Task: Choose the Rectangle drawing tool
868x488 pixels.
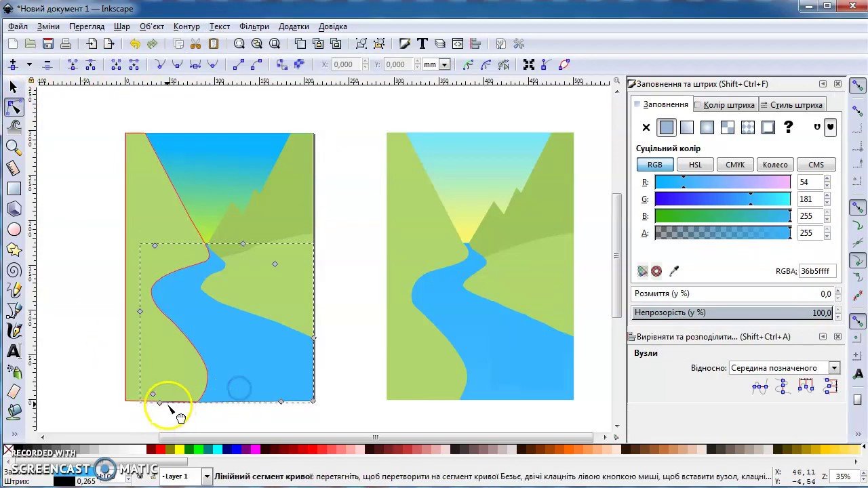Action: (14, 188)
